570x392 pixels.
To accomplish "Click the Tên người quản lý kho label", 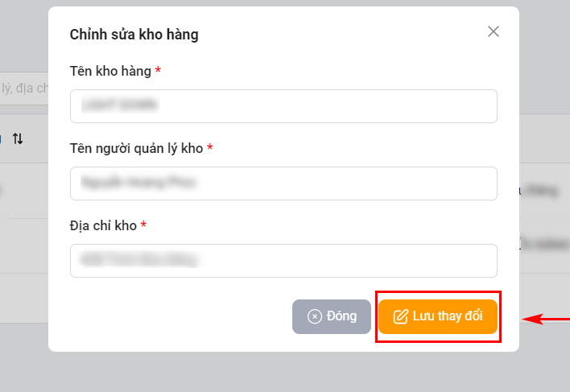I will [x=136, y=149].
